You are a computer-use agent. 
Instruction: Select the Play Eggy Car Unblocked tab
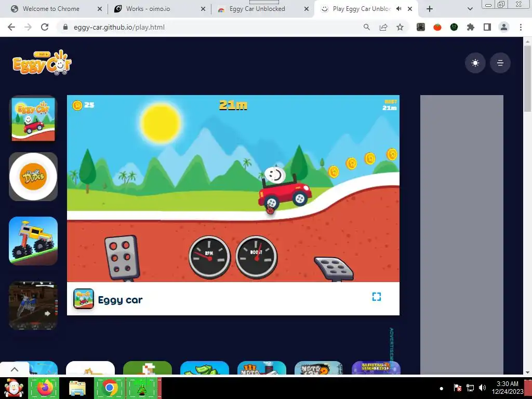pos(362,9)
